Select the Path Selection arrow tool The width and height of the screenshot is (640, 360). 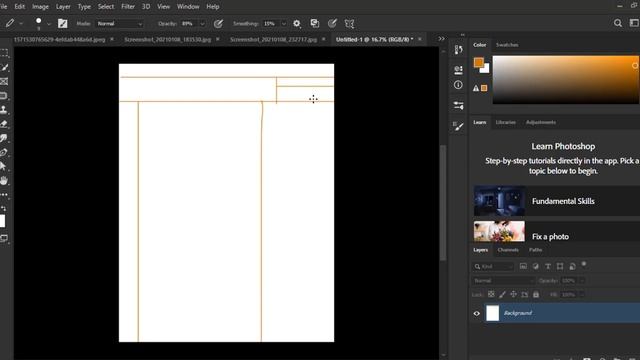[3, 166]
